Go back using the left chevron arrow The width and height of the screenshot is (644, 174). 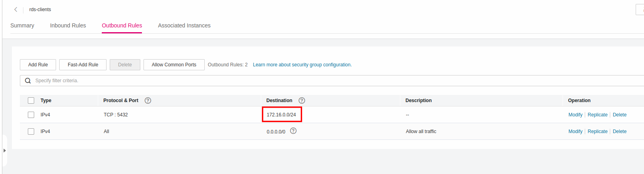pos(16,10)
